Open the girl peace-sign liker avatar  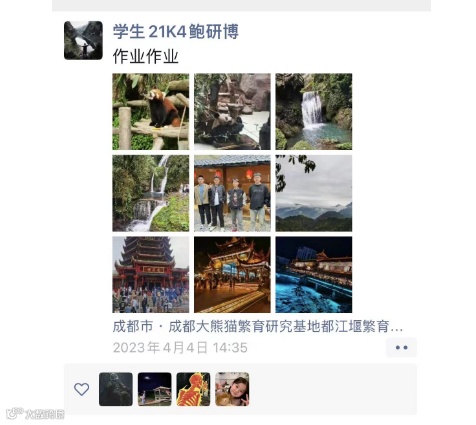point(232,389)
